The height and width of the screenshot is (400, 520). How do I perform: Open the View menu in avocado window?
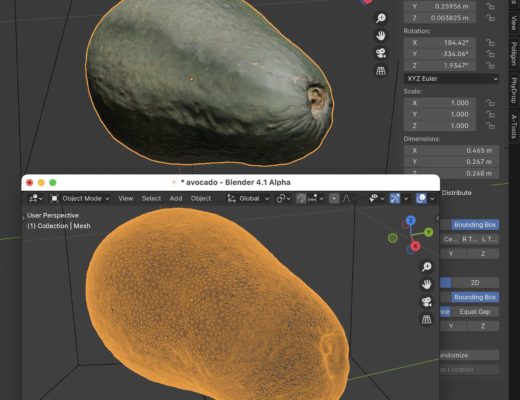[126, 199]
